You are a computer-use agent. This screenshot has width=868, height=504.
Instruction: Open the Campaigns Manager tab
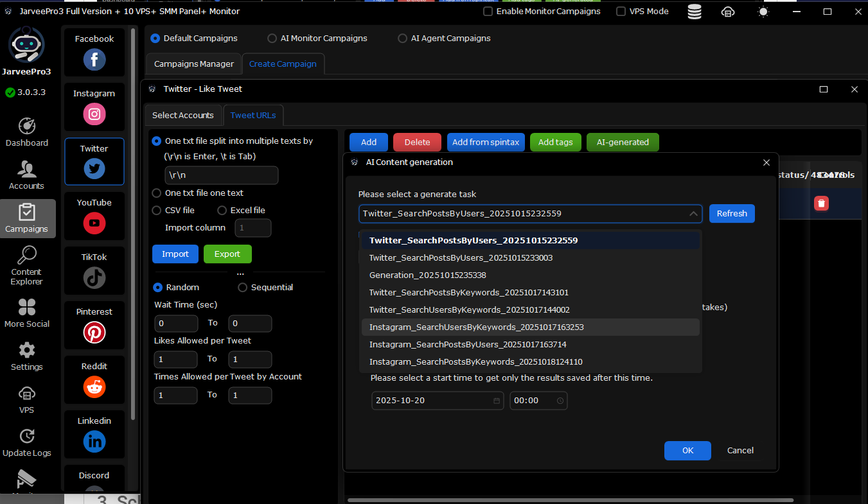pyautogui.click(x=194, y=64)
